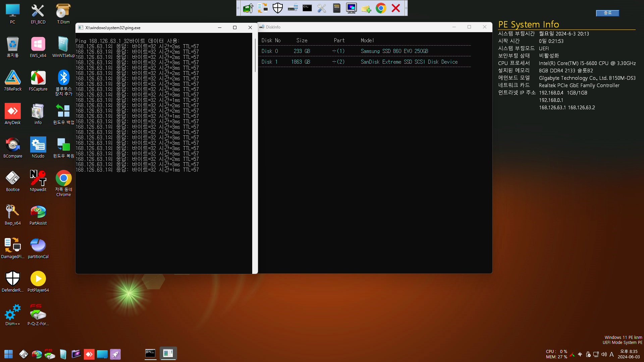Open the PC desktop icon

[13, 14]
